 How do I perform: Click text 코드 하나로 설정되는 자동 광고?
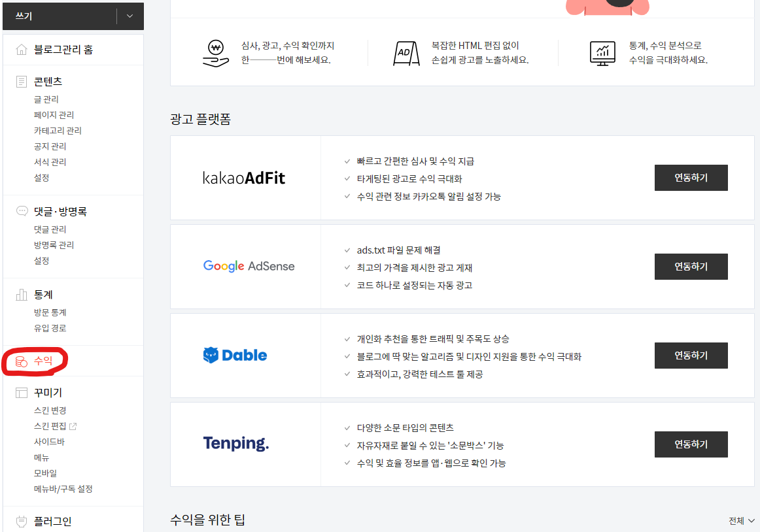pos(415,286)
